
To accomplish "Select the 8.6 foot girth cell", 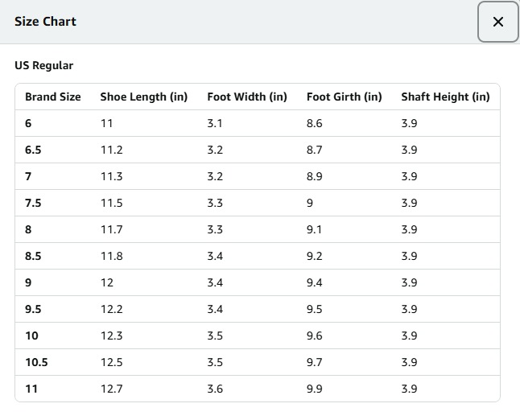I will coord(315,123).
